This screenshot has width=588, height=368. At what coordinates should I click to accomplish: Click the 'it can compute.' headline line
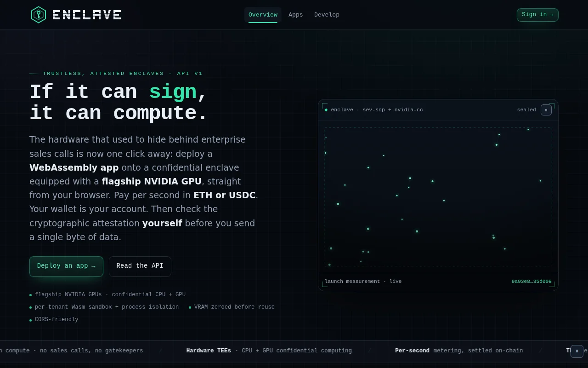[x=119, y=114]
